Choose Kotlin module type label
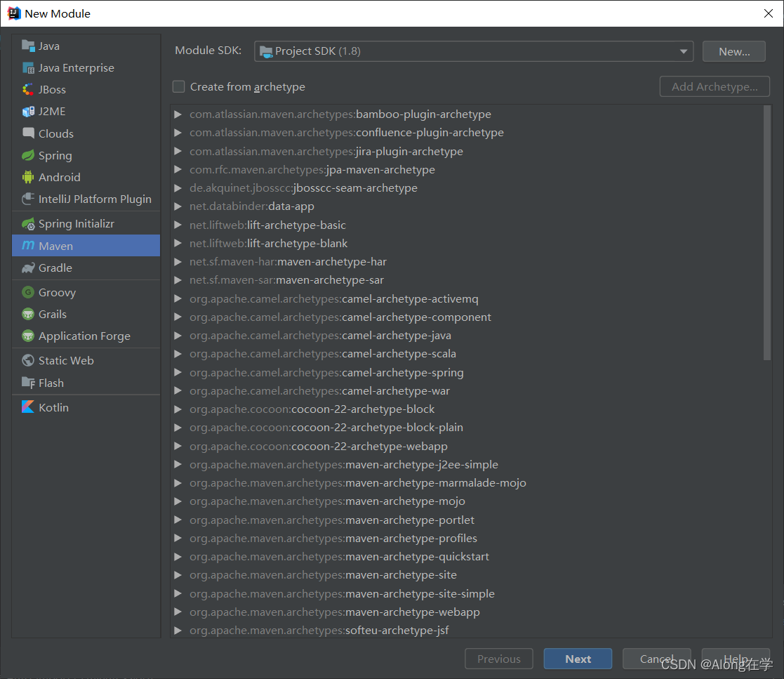 (x=53, y=407)
